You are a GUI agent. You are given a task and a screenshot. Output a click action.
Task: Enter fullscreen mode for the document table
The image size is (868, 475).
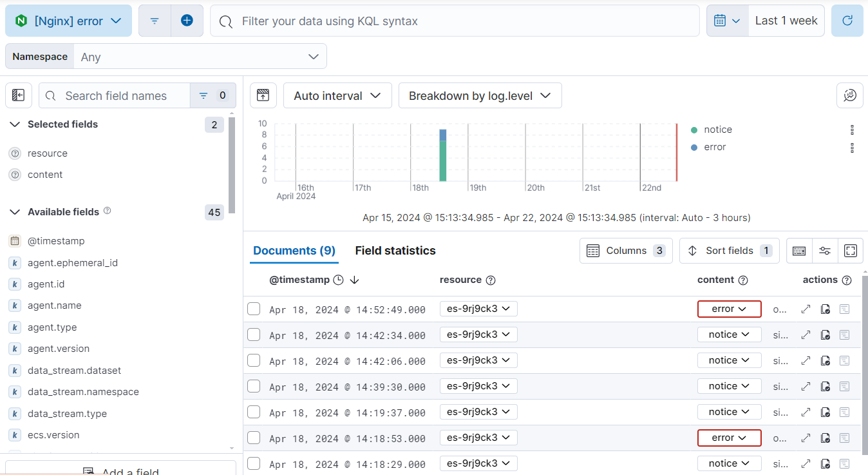(x=851, y=251)
